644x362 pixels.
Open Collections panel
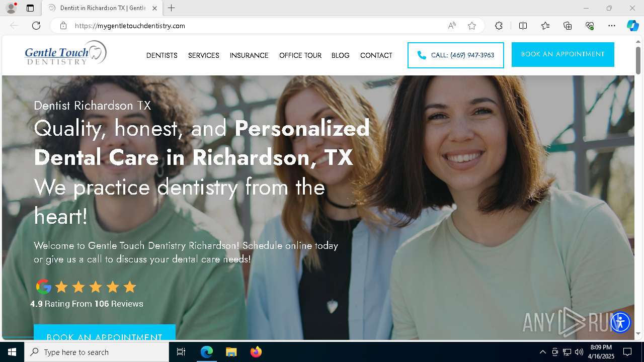coord(568,26)
